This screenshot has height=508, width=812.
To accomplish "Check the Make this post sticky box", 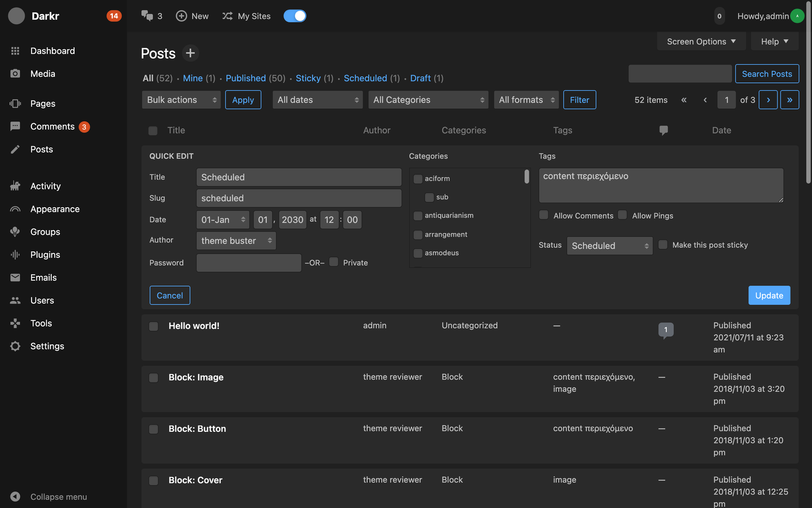I will tap(663, 245).
